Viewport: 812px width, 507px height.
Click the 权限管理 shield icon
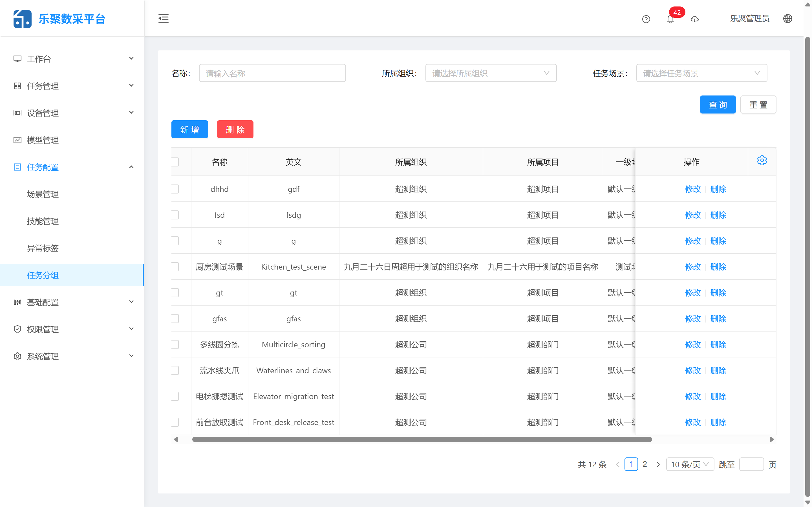[18, 329]
